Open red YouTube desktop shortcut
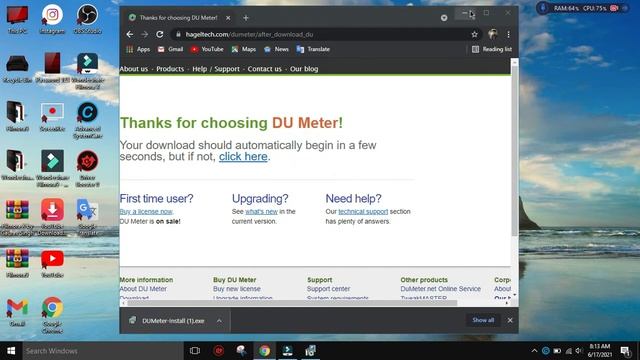Screen dimensions: 640x360 tap(52, 264)
